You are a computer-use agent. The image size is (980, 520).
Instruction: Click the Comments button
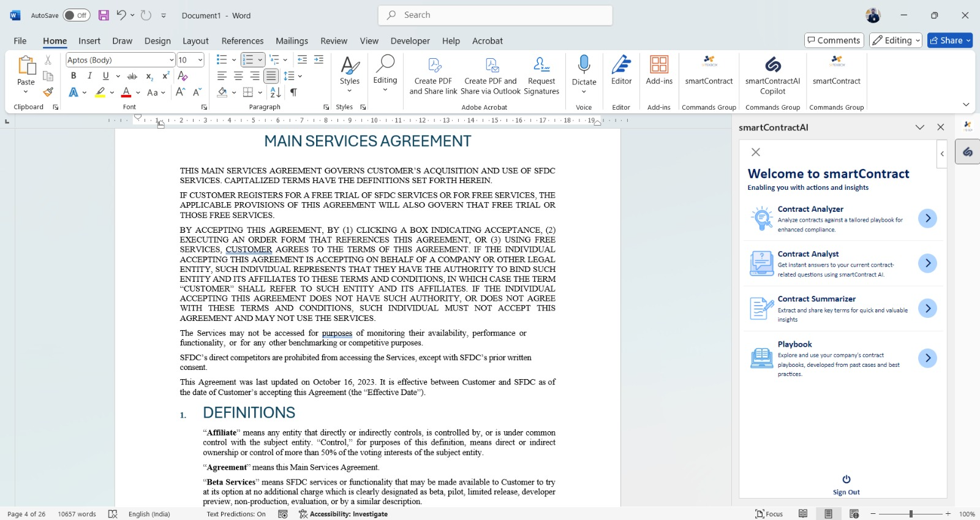[x=834, y=40]
